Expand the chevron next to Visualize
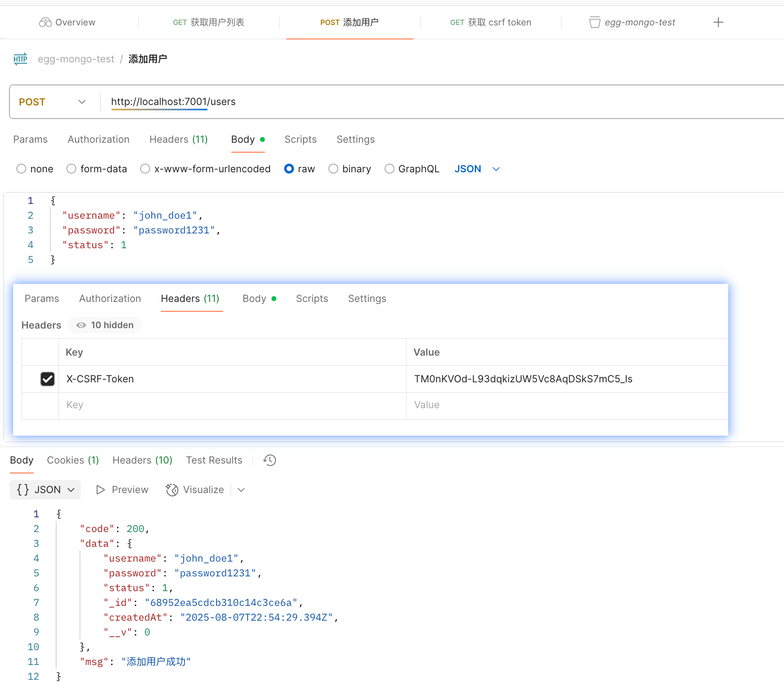The width and height of the screenshot is (784, 699). point(241,490)
